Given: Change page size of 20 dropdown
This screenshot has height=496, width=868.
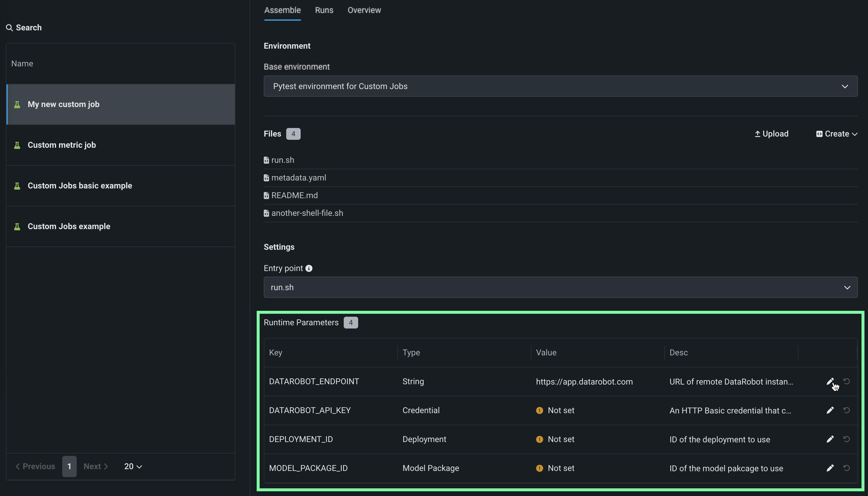Looking at the screenshot, I should pyautogui.click(x=133, y=466).
